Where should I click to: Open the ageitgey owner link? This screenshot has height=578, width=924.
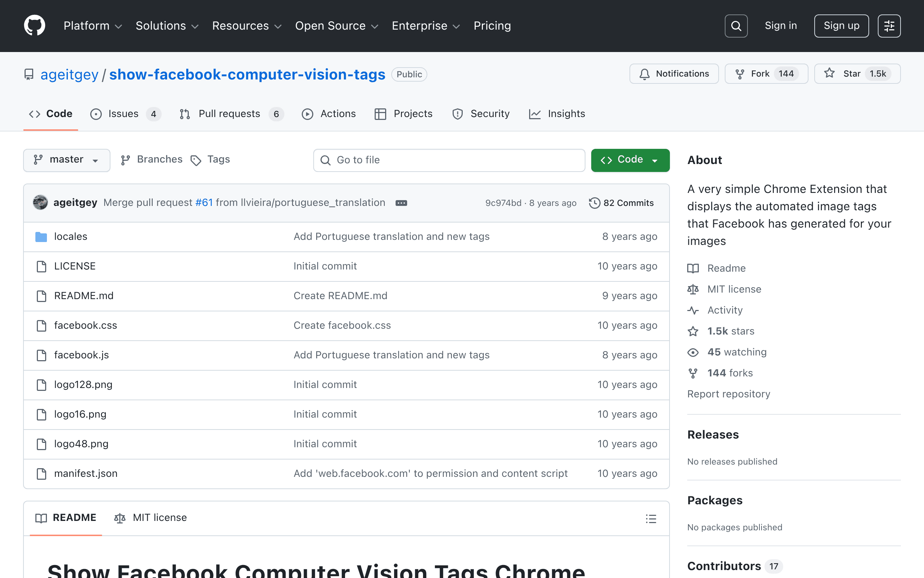click(70, 74)
